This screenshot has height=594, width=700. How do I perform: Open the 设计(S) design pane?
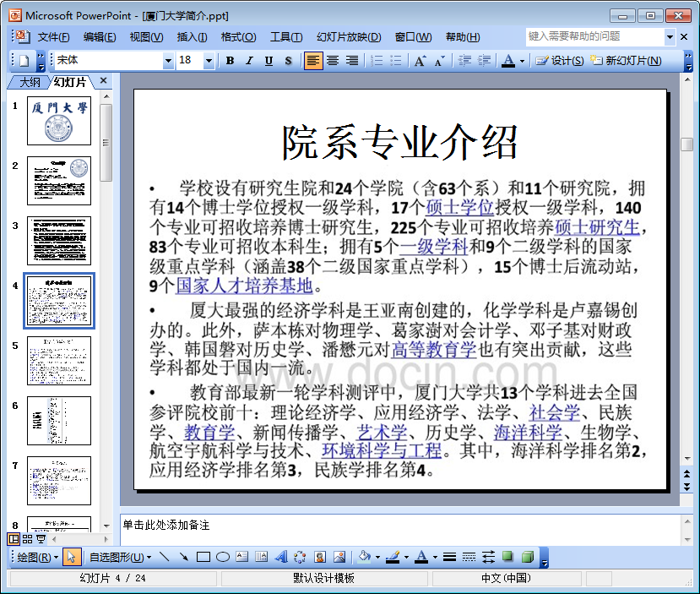pyautogui.click(x=560, y=61)
